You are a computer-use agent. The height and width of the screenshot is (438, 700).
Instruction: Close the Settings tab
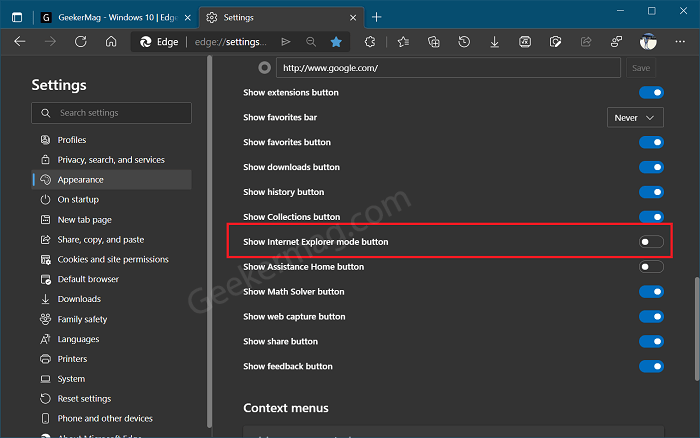[353, 17]
